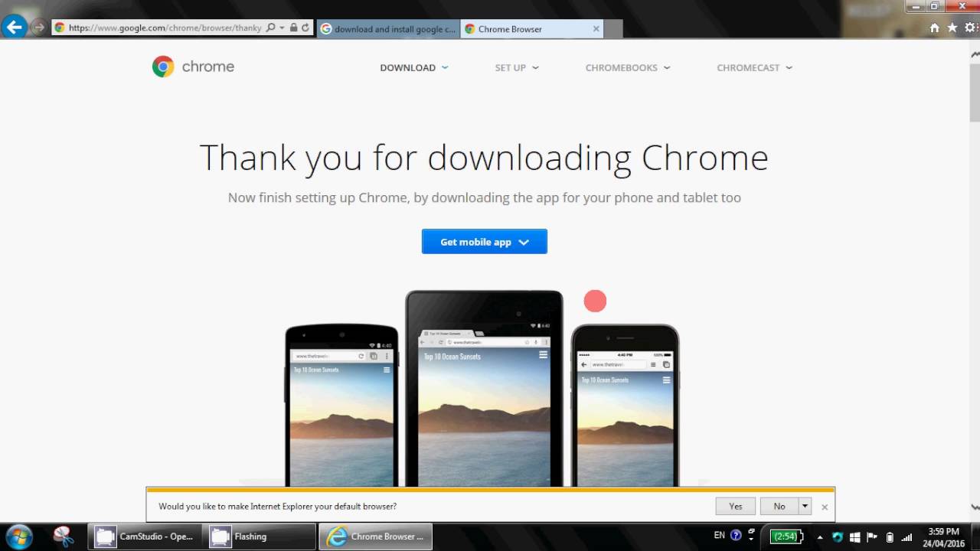Viewport: 980px width, 551px height.
Task: Click the blue help question mark icon
Action: click(736, 536)
